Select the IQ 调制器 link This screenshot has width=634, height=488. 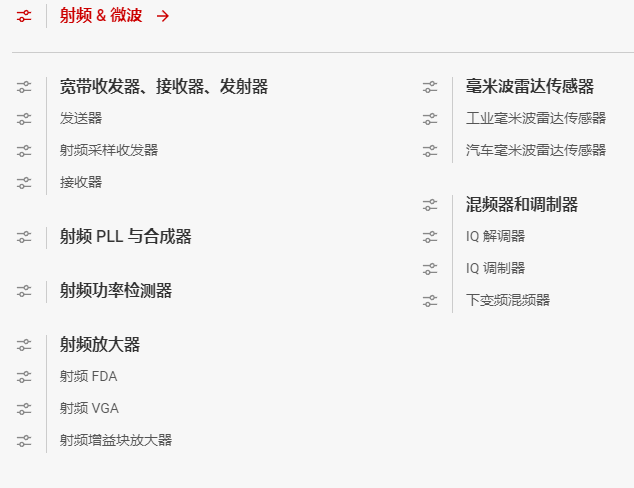point(495,268)
